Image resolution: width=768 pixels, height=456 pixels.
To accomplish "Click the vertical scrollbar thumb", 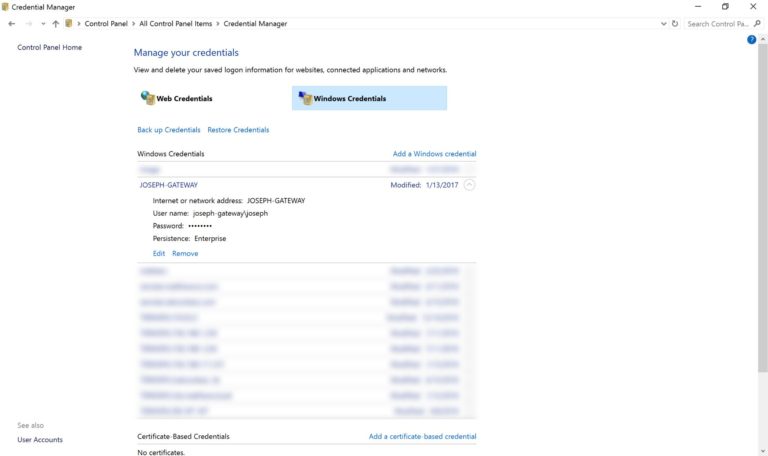I will (x=763, y=208).
